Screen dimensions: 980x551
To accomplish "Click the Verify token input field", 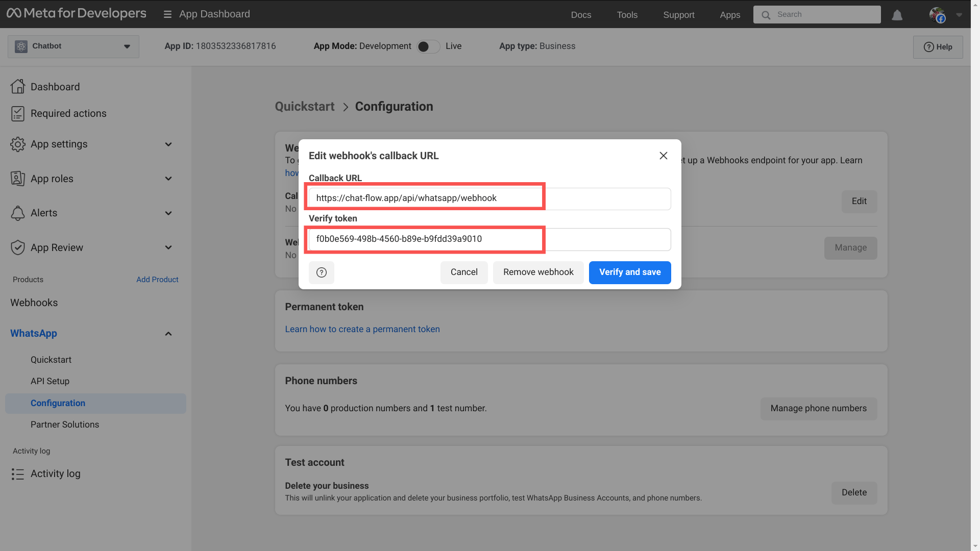I will (x=489, y=239).
